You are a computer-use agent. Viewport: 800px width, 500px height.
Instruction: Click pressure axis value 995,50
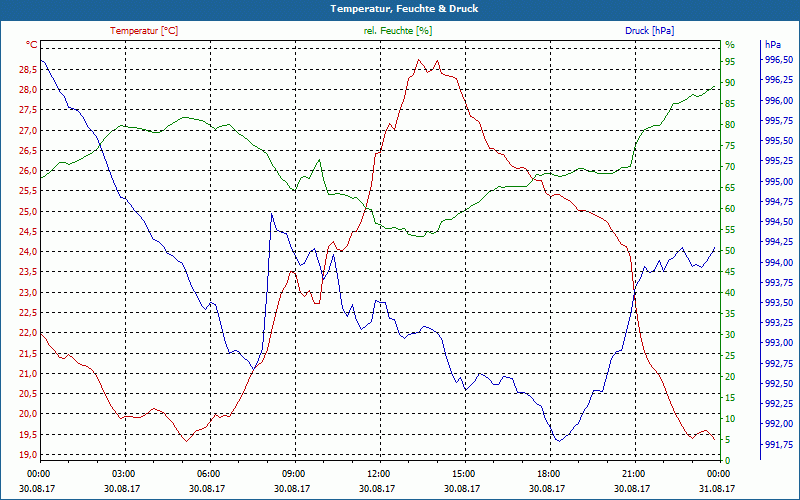click(779, 141)
